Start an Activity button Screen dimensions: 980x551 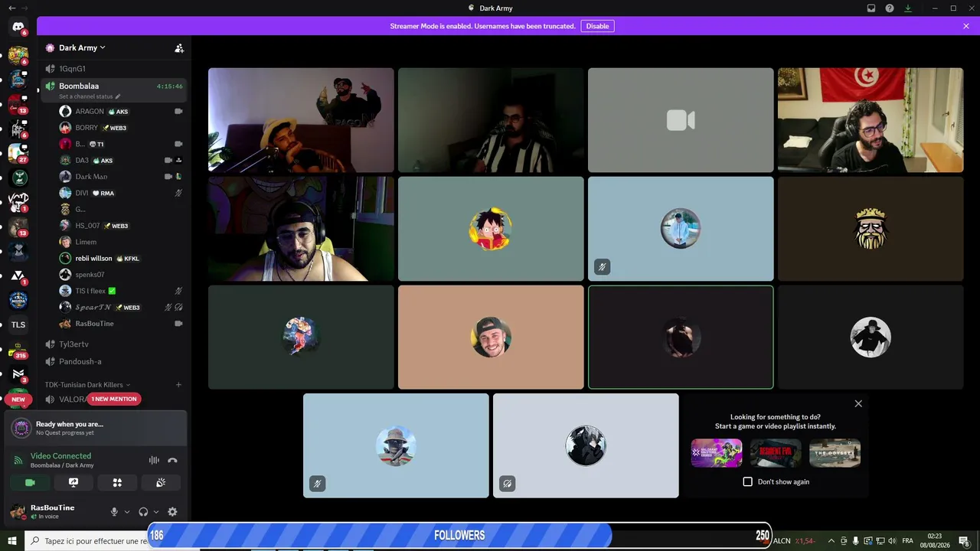[117, 483]
